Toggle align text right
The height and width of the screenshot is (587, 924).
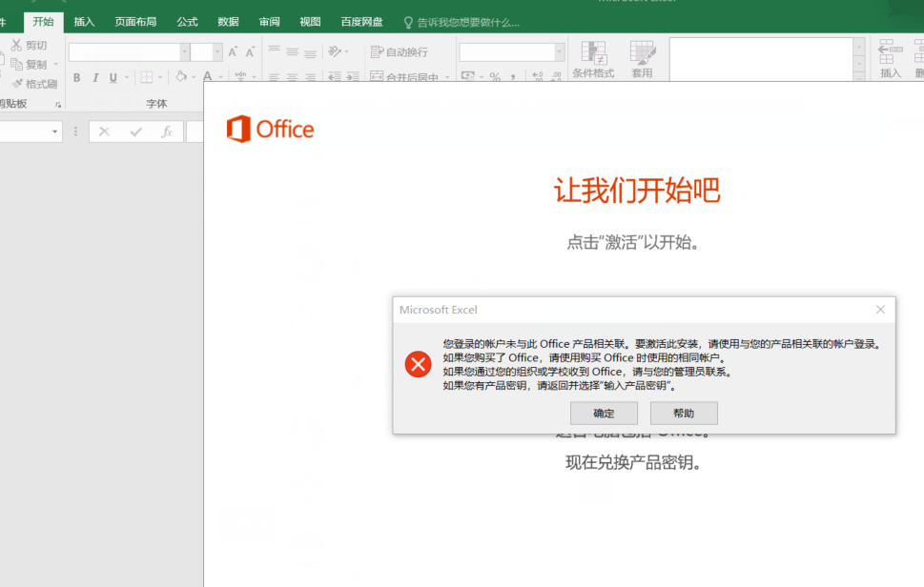point(311,77)
